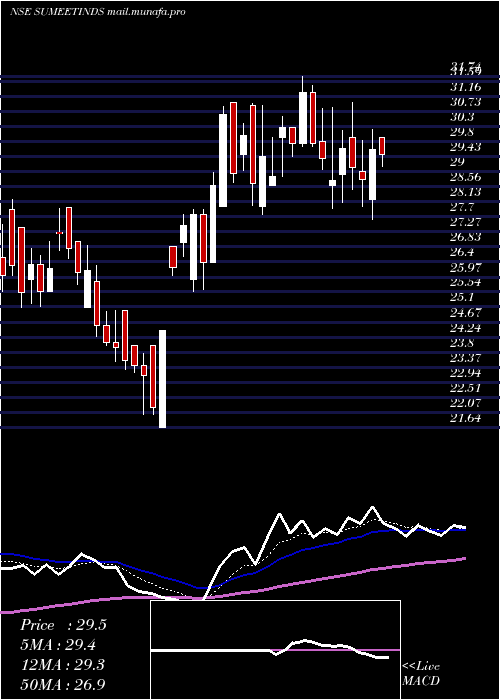
Task: Click the 29.8 price axis label
Action: tap(463, 132)
